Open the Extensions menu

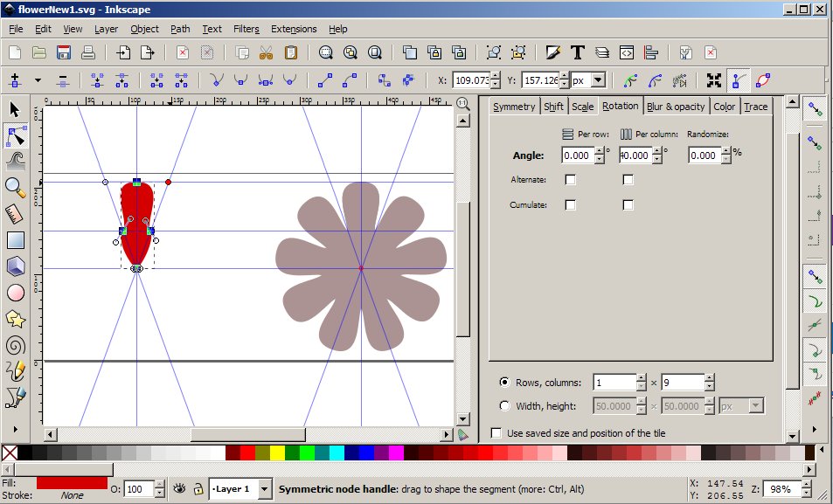293,29
